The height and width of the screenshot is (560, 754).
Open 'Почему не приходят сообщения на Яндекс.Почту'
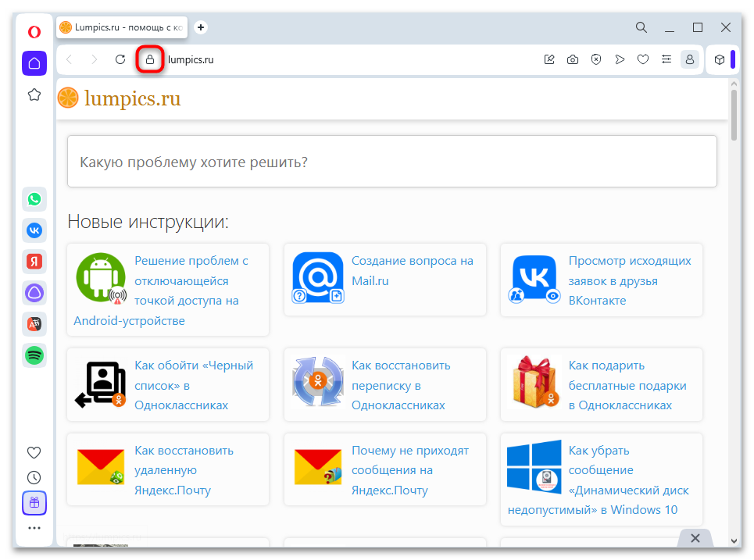click(x=409, y=470)
